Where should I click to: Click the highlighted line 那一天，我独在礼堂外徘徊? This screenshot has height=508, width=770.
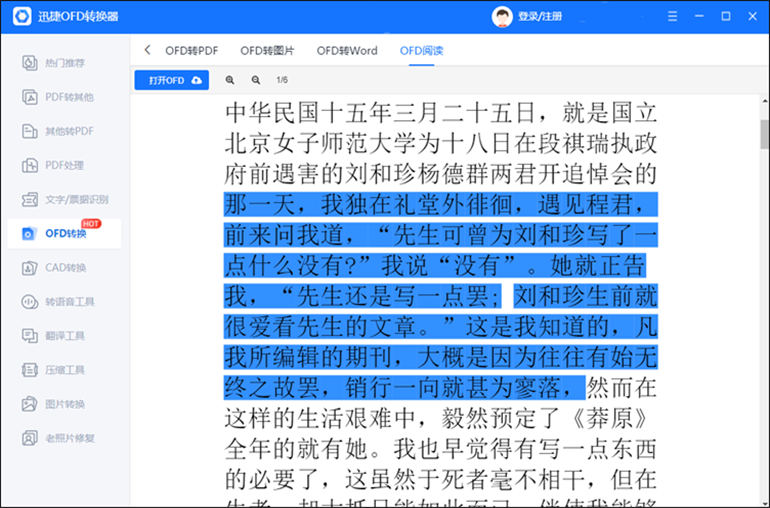(441, 204)
